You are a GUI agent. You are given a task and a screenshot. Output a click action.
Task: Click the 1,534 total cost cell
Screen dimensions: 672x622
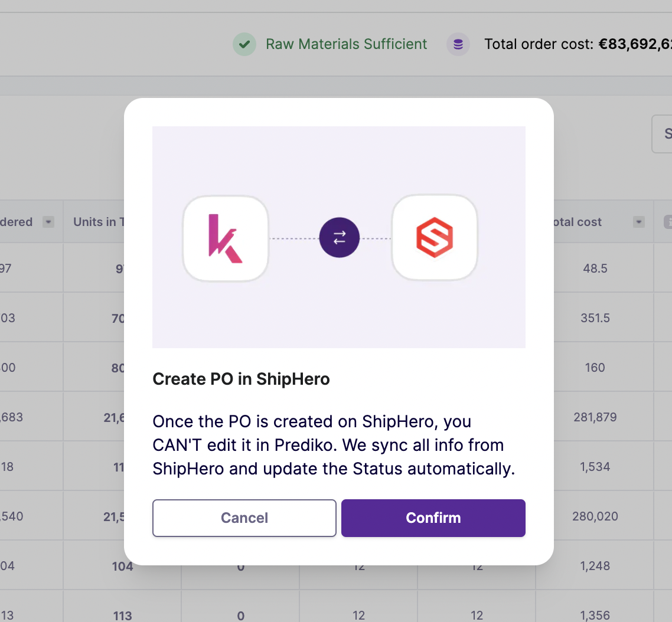point(595,466)
